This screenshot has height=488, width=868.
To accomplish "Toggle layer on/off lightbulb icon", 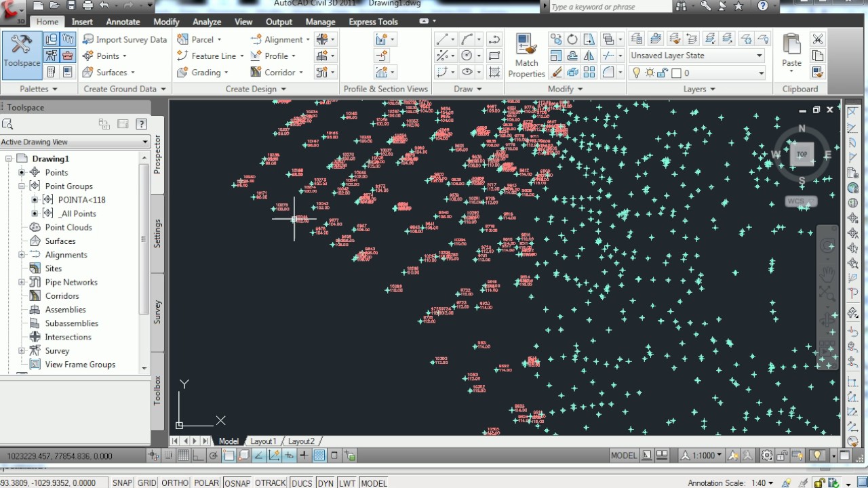I will click(x=636, y=73).
